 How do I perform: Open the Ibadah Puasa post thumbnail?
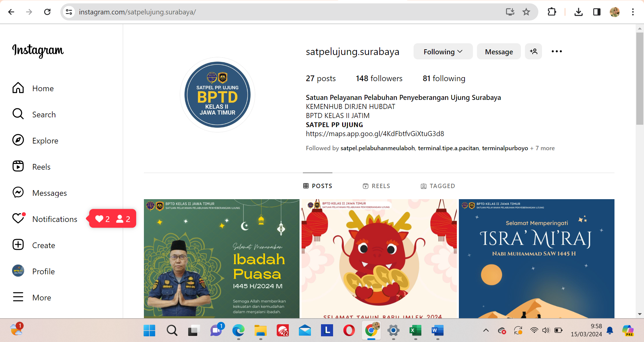(221, 259)
